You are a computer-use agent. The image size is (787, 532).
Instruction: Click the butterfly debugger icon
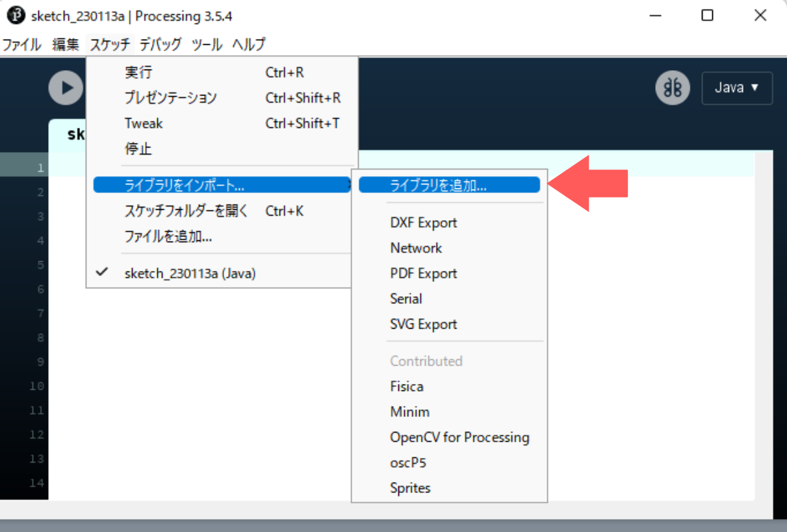pyautogui.click(x=672, y=88)
